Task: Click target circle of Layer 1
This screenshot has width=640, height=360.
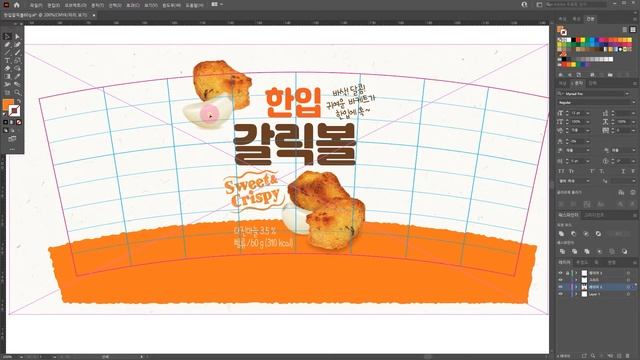Action: point(628,294)
